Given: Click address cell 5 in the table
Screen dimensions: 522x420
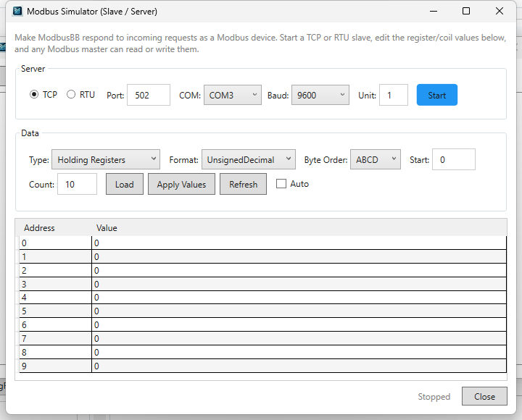Looking at the screenshot, I should click(55, 311).
